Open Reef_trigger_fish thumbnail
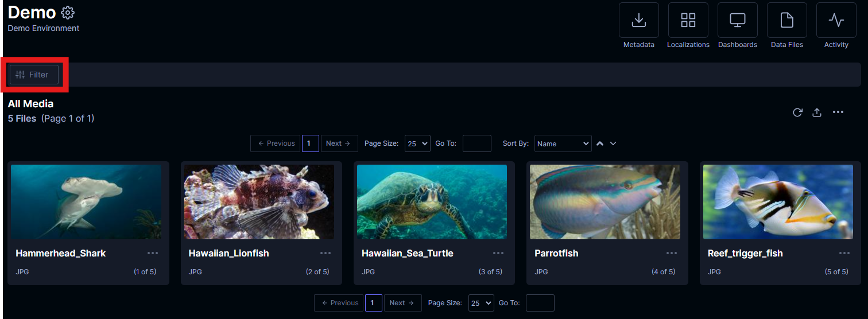The width and height of the screenshot is (868, 319). [x=778, y=202]
